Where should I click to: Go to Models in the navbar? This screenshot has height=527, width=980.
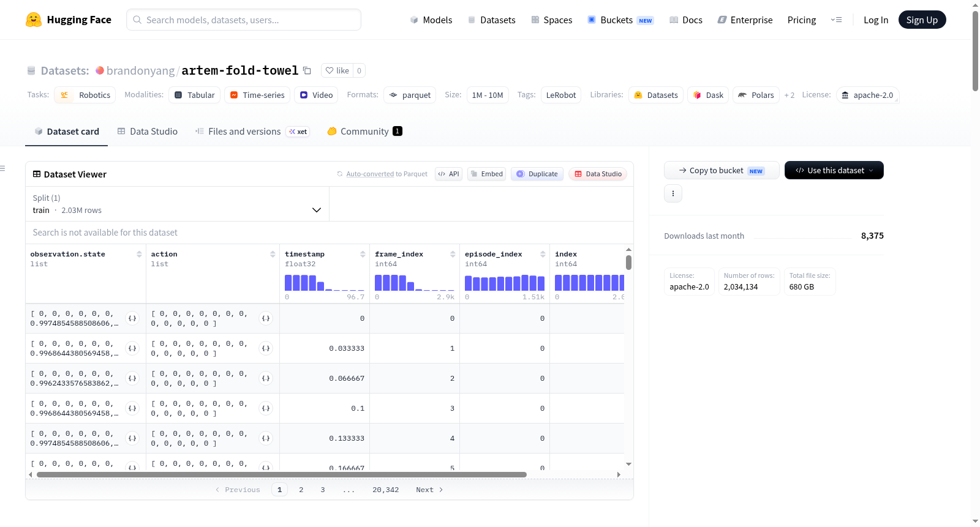431,20
